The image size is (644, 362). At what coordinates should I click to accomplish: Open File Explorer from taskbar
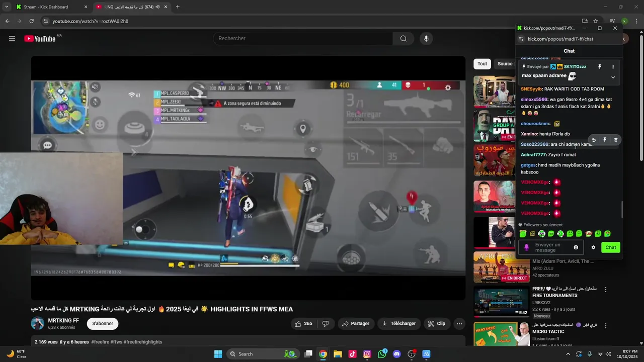pyautogui.click(x=338, y=354)
